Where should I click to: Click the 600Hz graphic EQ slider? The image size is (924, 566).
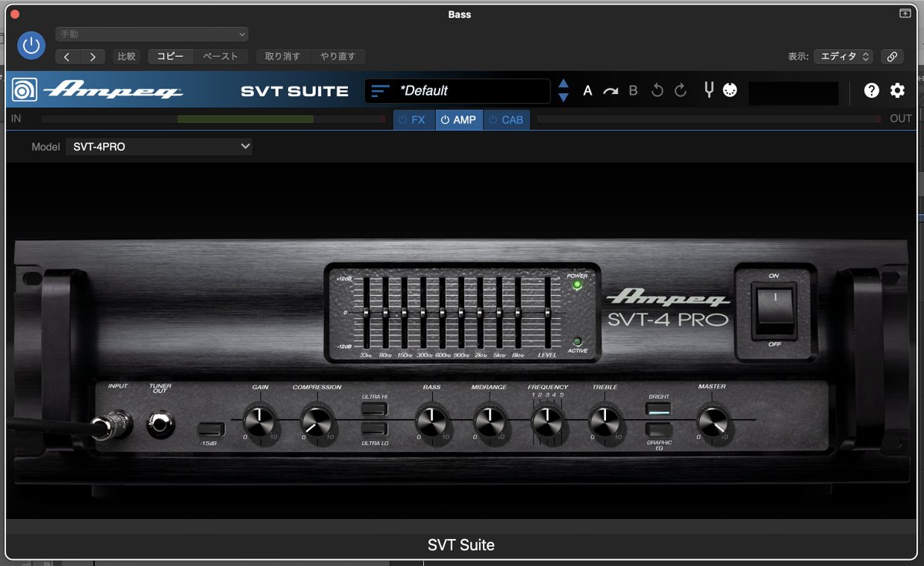(443, 312)
